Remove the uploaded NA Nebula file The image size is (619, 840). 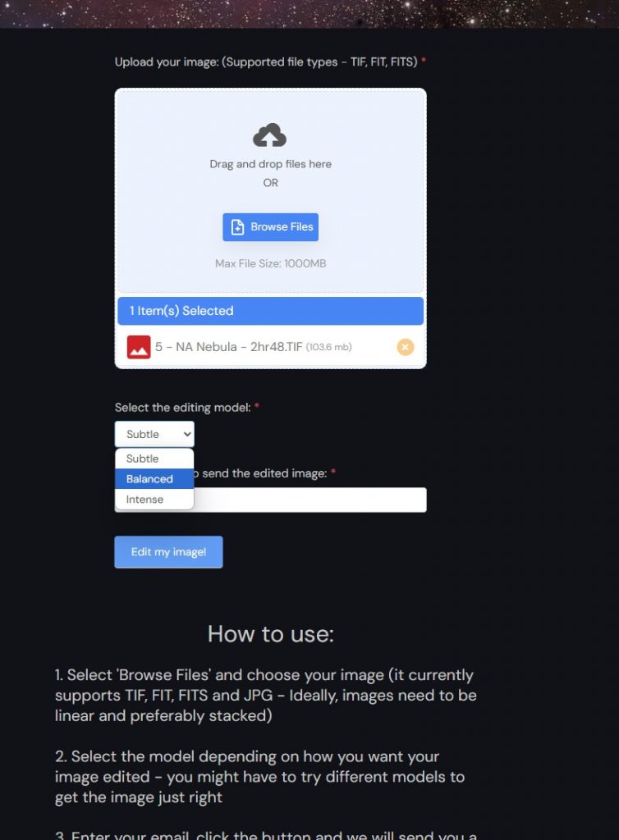click(406, 347)
